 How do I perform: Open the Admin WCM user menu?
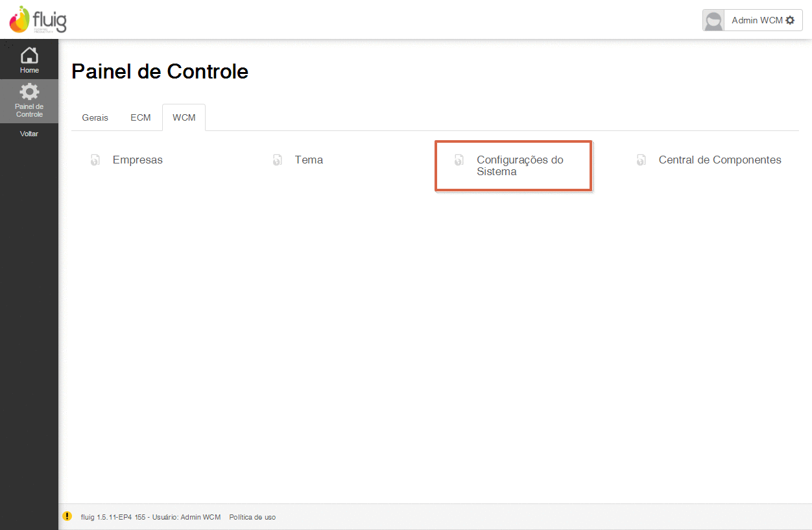point(763,20)
